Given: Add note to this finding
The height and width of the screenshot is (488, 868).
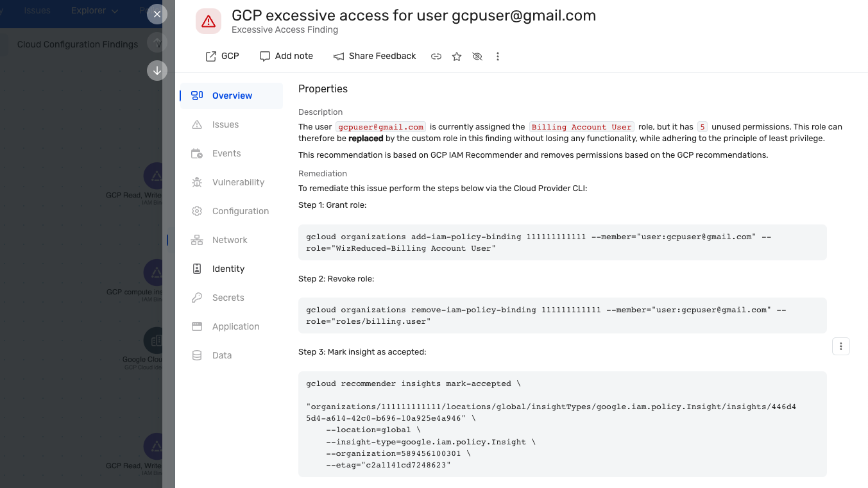Looking at the screenshot, I should (x=286, y=56).
